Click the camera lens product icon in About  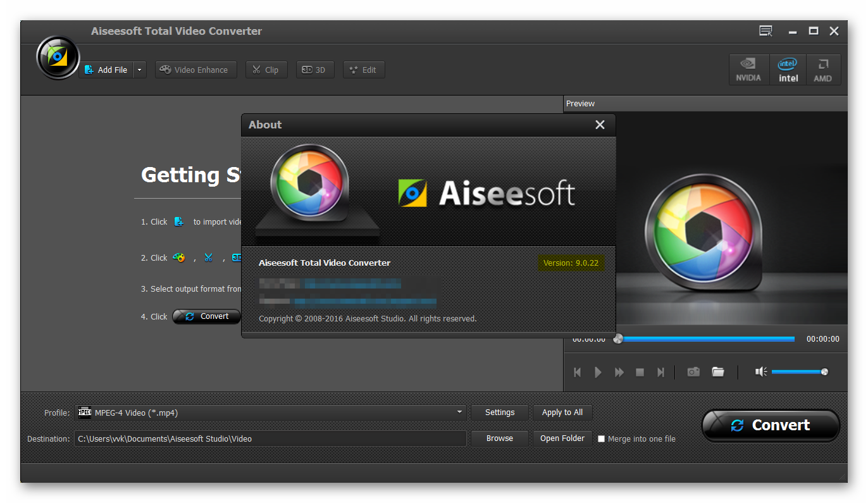(x=309, y=182)
